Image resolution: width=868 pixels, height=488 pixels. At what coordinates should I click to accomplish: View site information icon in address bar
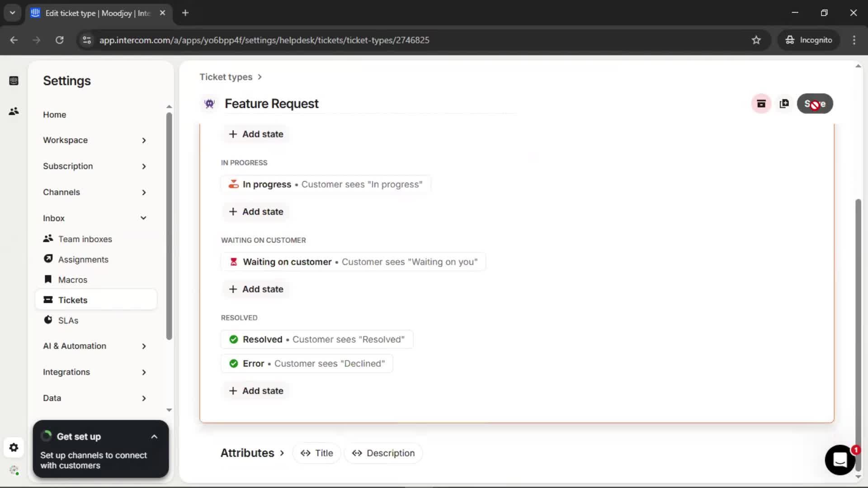point(87,40)
